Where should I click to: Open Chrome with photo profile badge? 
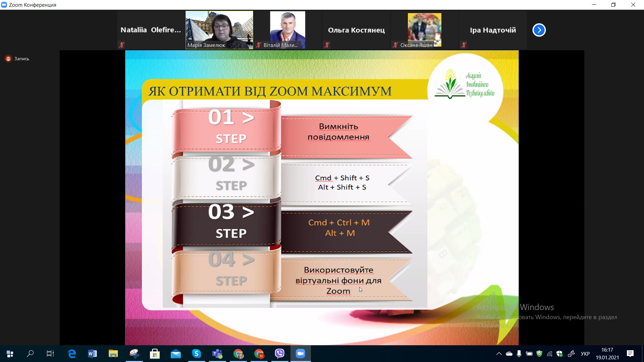[x=238, y=354]
